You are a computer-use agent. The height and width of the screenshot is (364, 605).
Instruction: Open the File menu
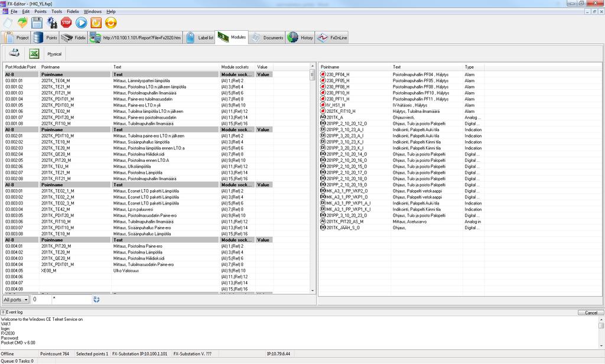click(x=14, y=12)
